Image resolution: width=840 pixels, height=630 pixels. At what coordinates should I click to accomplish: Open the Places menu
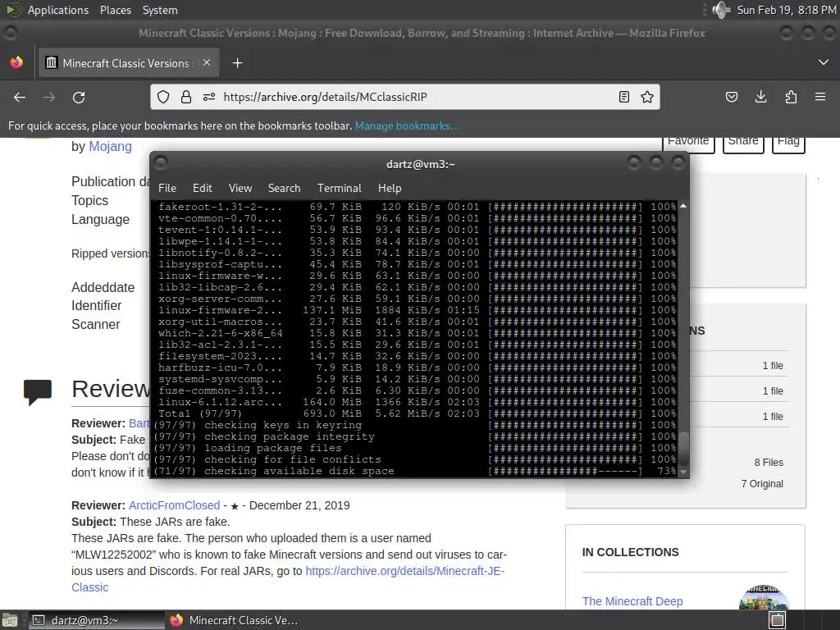[x=116, y=10]
